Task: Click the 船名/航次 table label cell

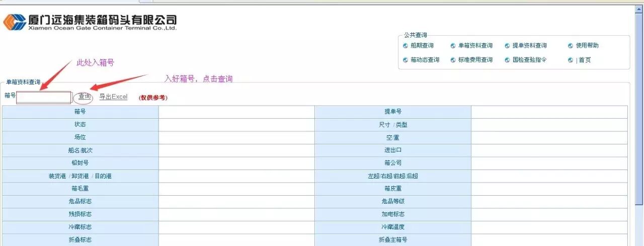Action: [x=80, y=150]
